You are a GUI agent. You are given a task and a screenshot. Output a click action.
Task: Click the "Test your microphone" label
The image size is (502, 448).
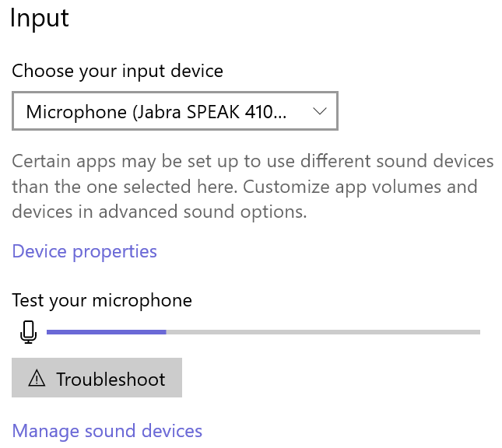pos(102,299)
